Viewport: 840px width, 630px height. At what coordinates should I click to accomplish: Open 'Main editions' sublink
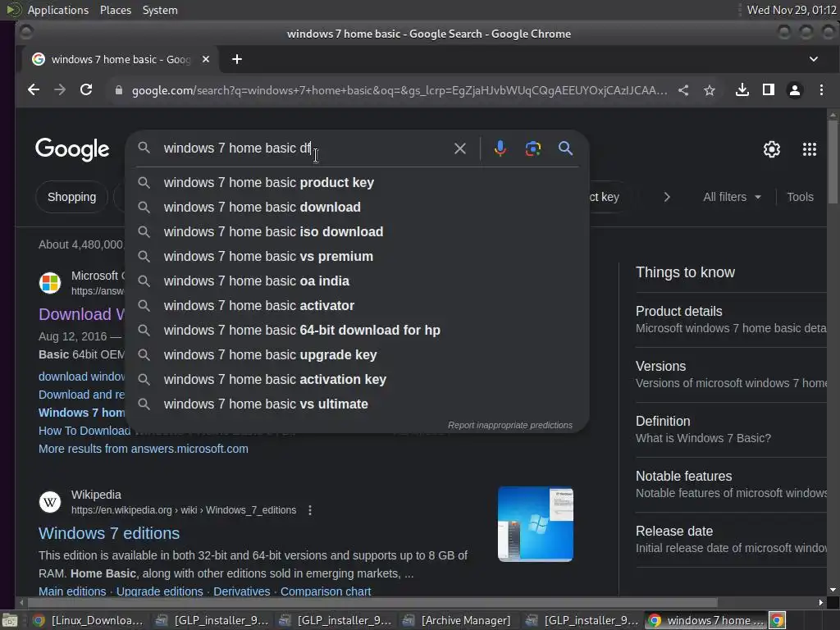72,591
